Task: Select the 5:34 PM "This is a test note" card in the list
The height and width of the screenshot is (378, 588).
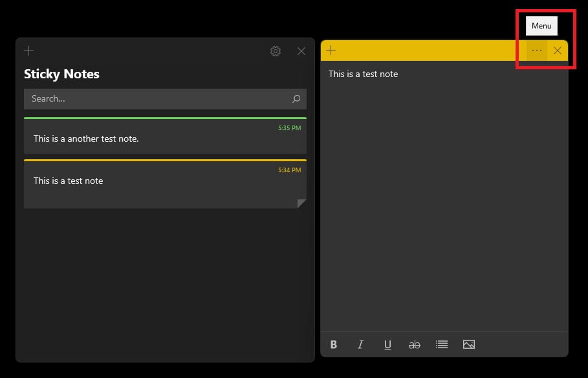Action: tap(165, 184)
